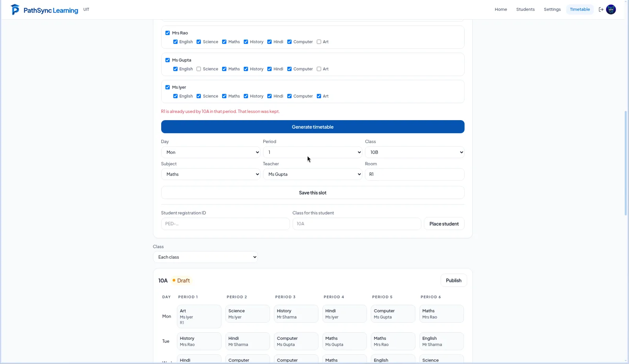
Task: Select Mon Period 6 Maths Mrs Rao slot
Action: [x=441, y=314]
